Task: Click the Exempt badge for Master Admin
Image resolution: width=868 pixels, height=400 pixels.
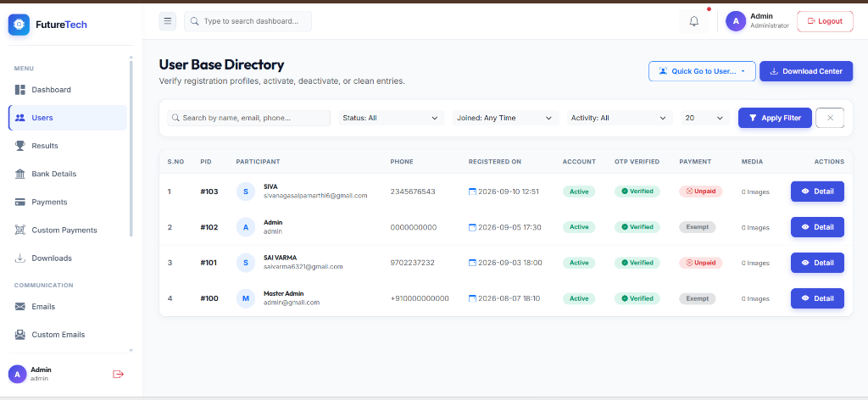Action: (x=698, y=298)
